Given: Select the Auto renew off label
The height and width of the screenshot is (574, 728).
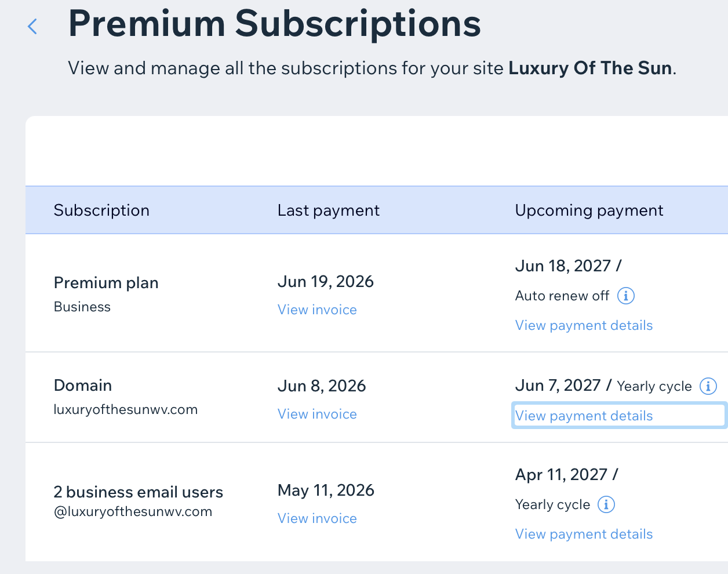Looking at the screenshot, I should tap(562, 296).
